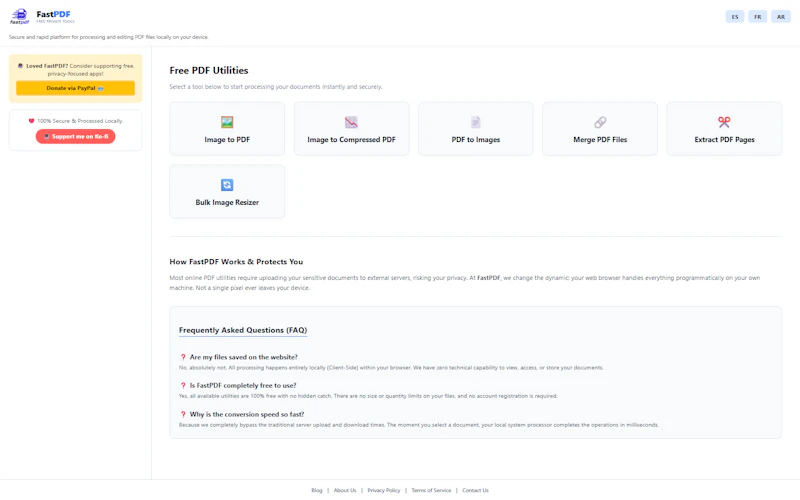800x500 pixels.
Task: Click the Bulk Image Resizer refresh icon
Action: pyautogui.click(x=227, y=185)
